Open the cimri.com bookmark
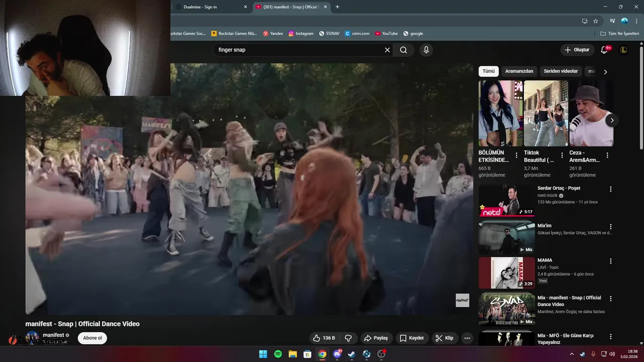This screenshot has width=644, height=362. [x=357, y=34]
